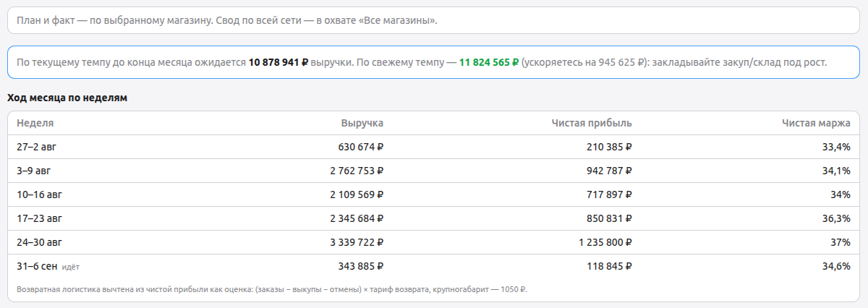Select the '31–6 сен' week row label
Viewport: 868px width, 308px height.
coord(37,266)
